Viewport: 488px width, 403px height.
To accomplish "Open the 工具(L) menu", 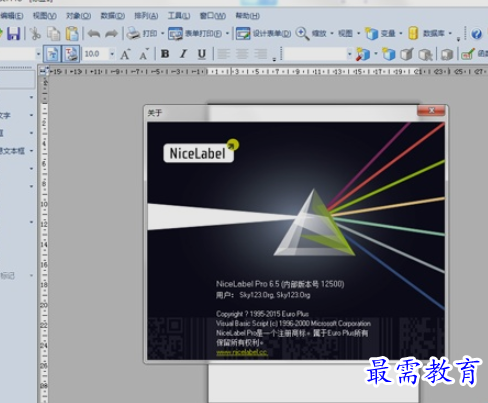I will pyautogui.click(x=179, y=16).
